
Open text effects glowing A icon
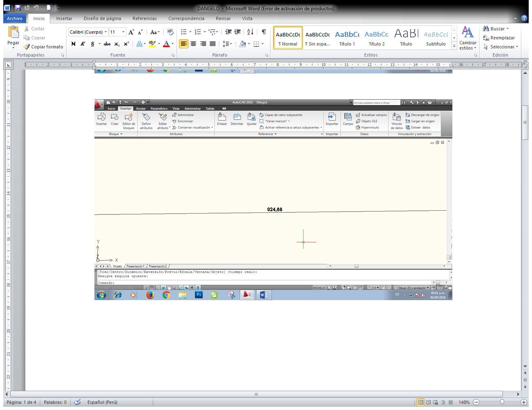[x=140, y=44]
